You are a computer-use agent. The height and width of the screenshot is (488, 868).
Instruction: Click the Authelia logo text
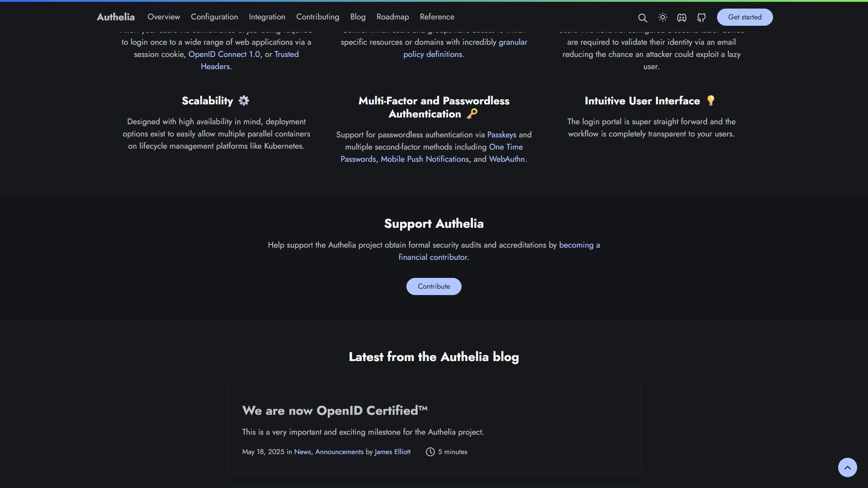point(116,17)
